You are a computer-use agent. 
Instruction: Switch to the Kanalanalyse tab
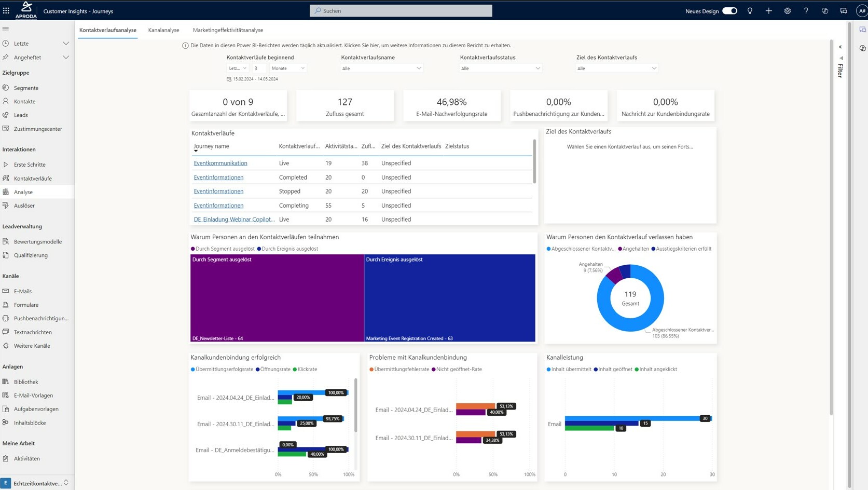click(x=163, y=30)
